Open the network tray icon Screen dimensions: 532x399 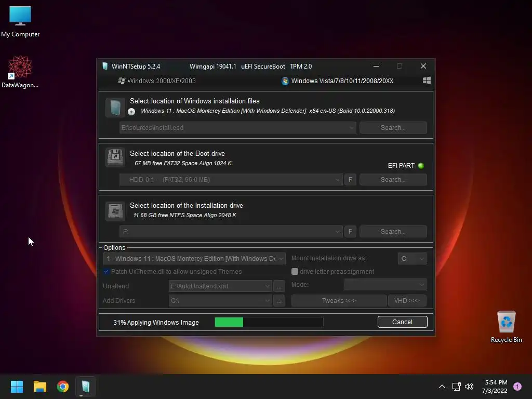click(x=456, y=387)
